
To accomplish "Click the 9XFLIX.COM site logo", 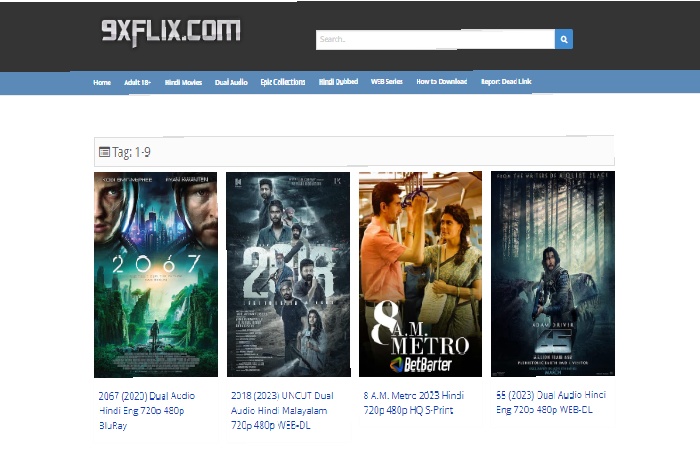I will coord(171,33).
